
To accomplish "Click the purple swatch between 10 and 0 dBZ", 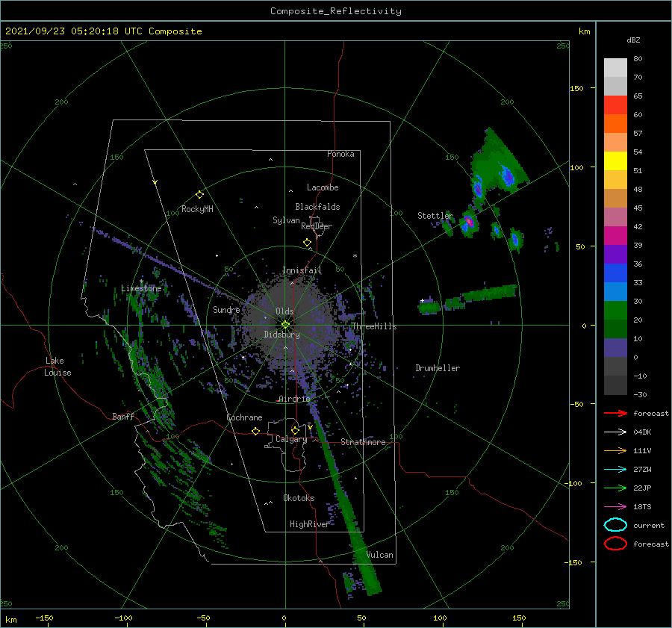I will (615, 348).
